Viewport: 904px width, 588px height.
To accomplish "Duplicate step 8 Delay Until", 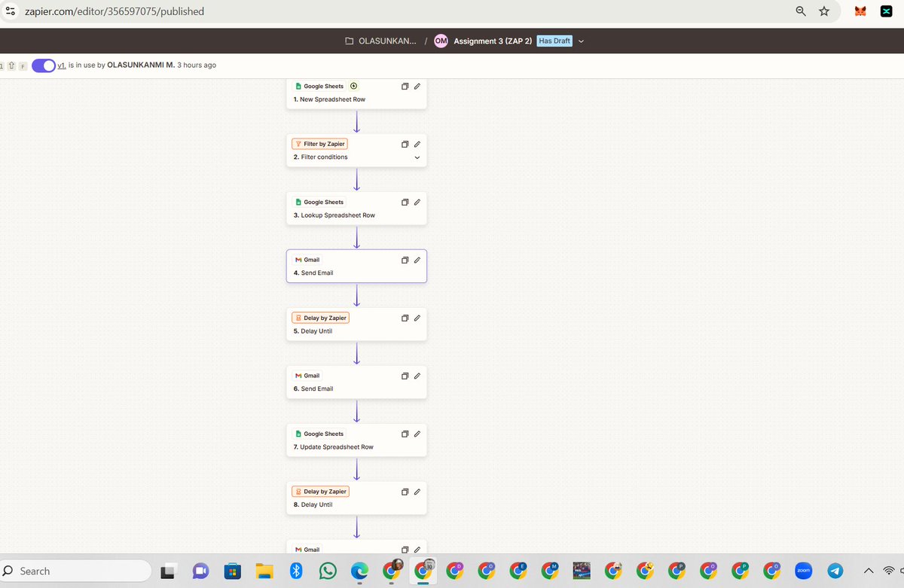I will coord(405,492).
